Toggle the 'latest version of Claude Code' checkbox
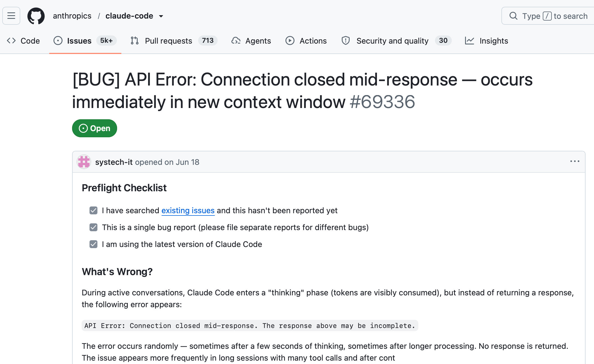594x364 pixels. (x=93, y=244)
